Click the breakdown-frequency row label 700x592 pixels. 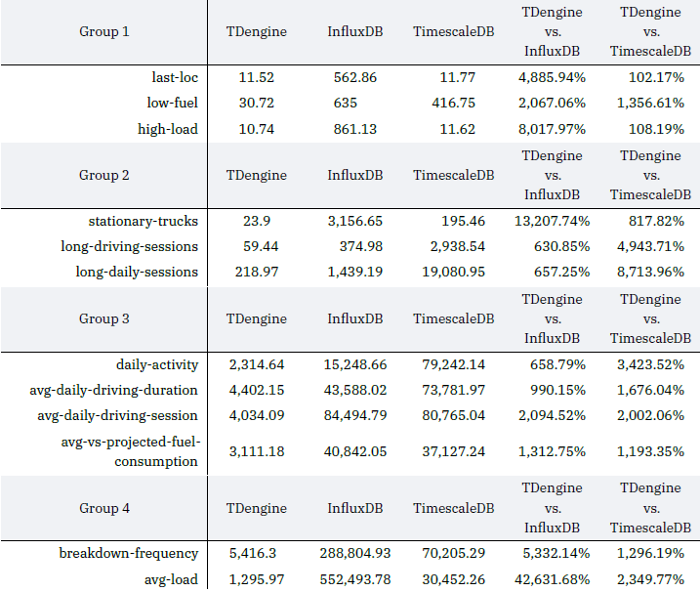tap(127, 554)
